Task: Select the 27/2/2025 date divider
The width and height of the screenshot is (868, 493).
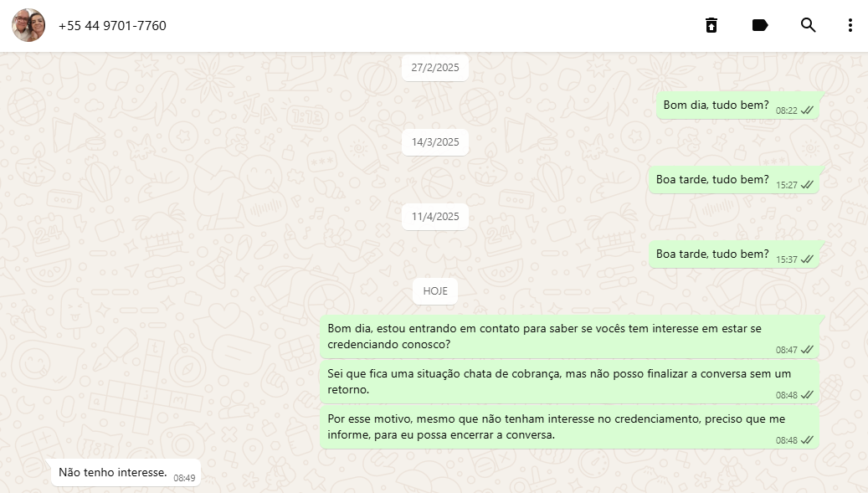Action: pyautogui.click(x=435, y=68)
